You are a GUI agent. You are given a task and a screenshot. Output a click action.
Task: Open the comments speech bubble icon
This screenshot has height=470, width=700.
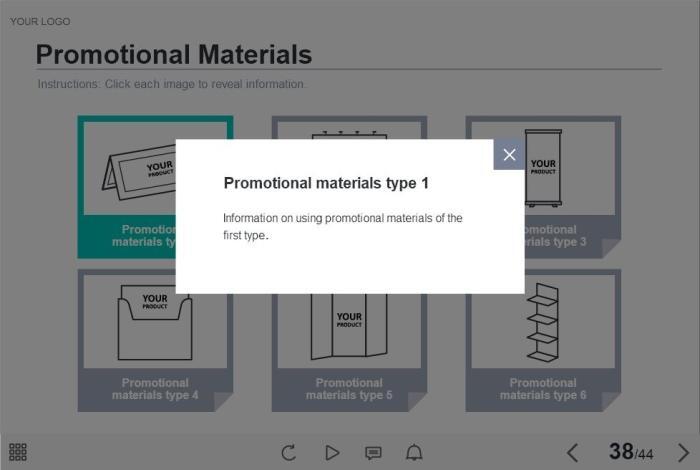[x=373, y=453]
